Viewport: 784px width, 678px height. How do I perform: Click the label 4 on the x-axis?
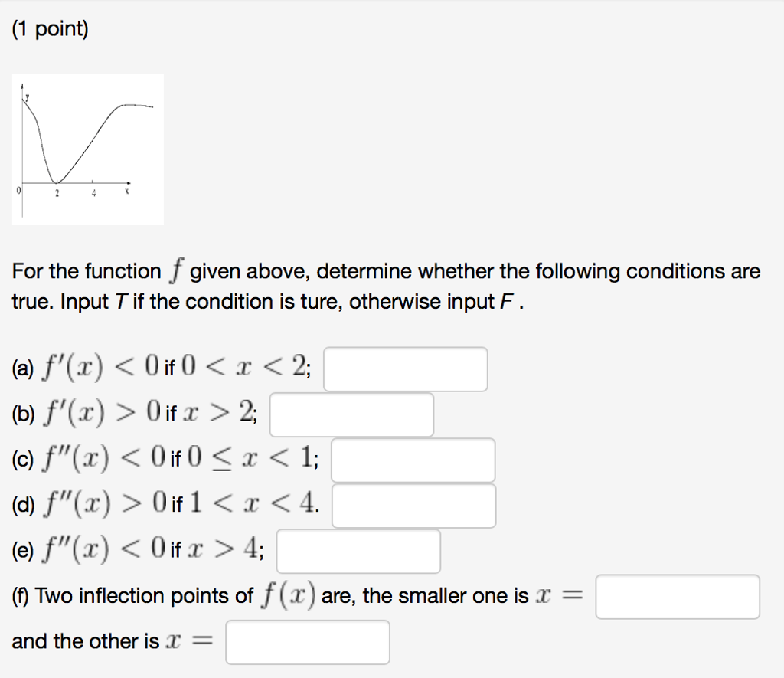coord(94,192)
